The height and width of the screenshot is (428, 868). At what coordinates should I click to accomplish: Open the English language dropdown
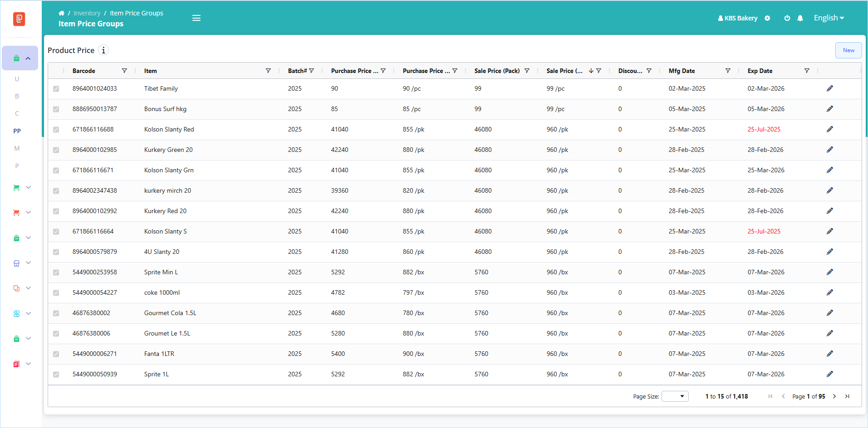[829, 18]
